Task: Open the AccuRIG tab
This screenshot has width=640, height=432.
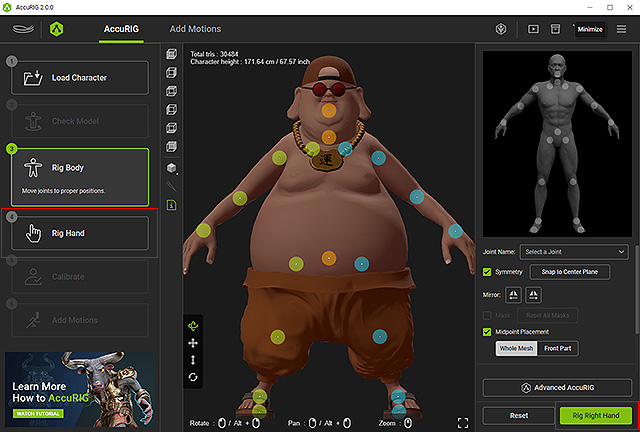Action: [121, 29]
